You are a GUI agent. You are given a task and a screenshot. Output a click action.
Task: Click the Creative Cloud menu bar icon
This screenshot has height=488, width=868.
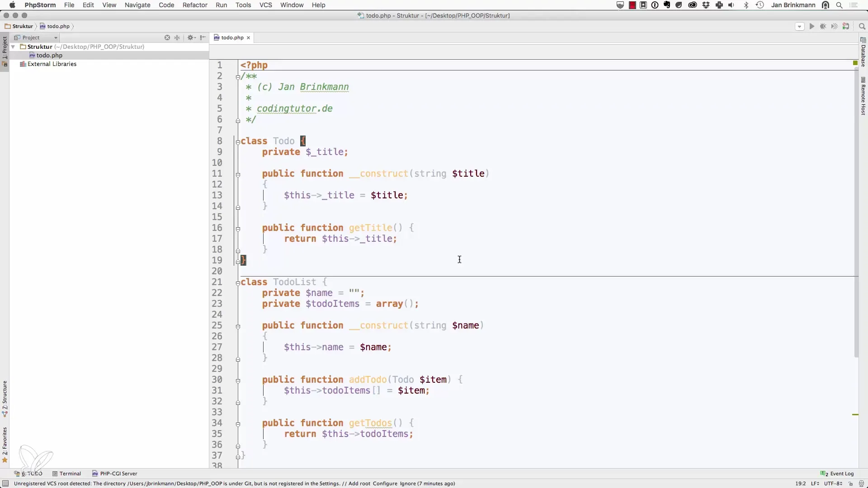[x=693, y=5]
